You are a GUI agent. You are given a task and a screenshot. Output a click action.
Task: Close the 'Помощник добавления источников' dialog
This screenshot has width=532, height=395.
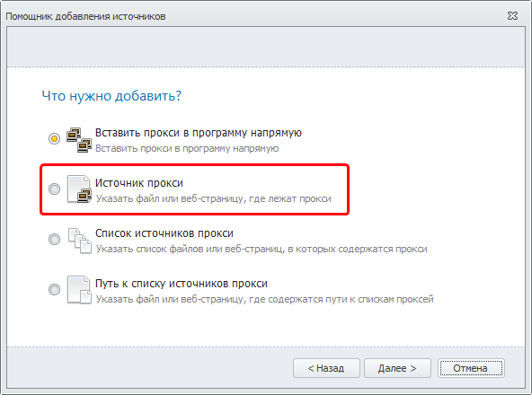(512, 16)
